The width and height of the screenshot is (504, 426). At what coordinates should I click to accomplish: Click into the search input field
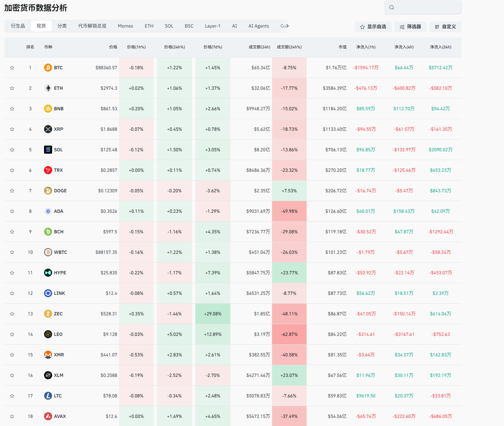[x=427, y=7]
